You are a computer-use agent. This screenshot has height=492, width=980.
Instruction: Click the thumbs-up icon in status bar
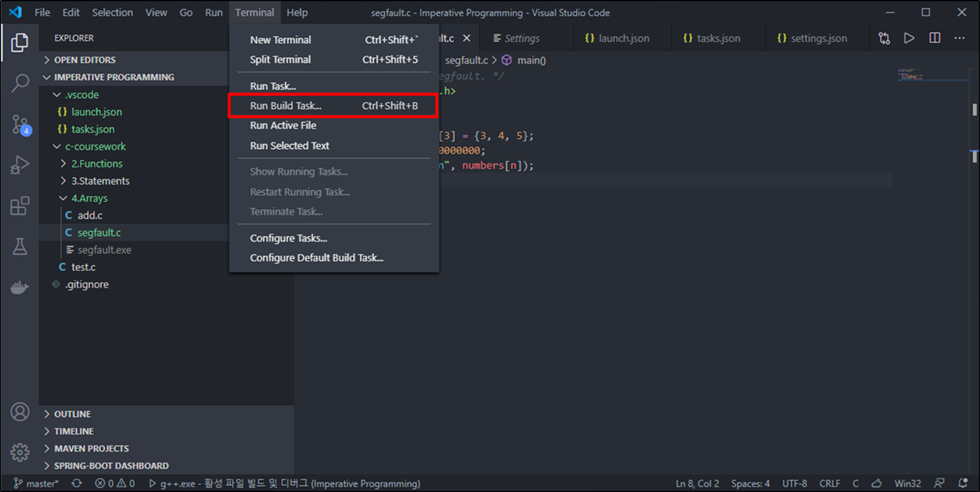877,483
